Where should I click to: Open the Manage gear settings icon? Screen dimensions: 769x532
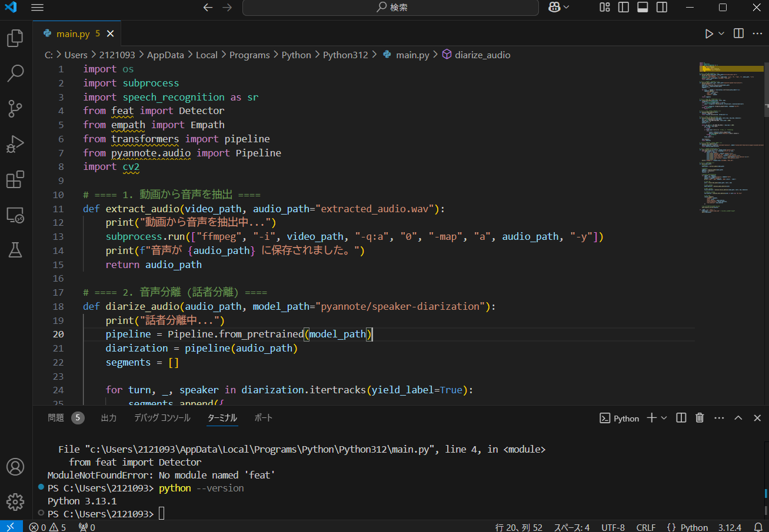pos(15,501)
